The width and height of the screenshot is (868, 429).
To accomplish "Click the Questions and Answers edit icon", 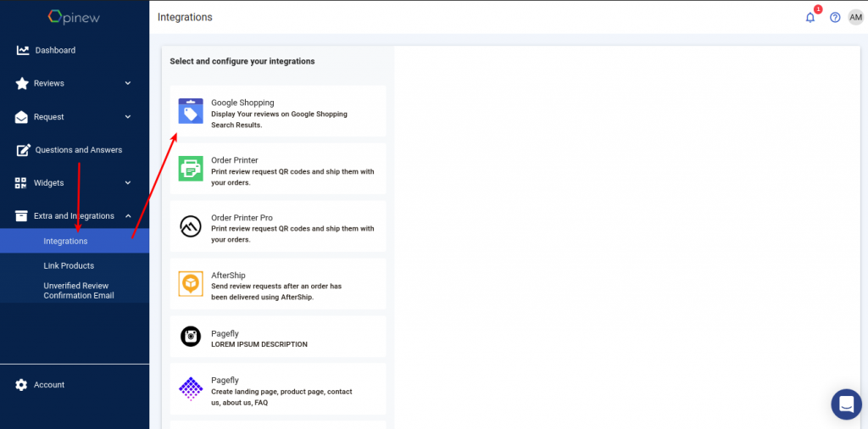I will 23,150.
